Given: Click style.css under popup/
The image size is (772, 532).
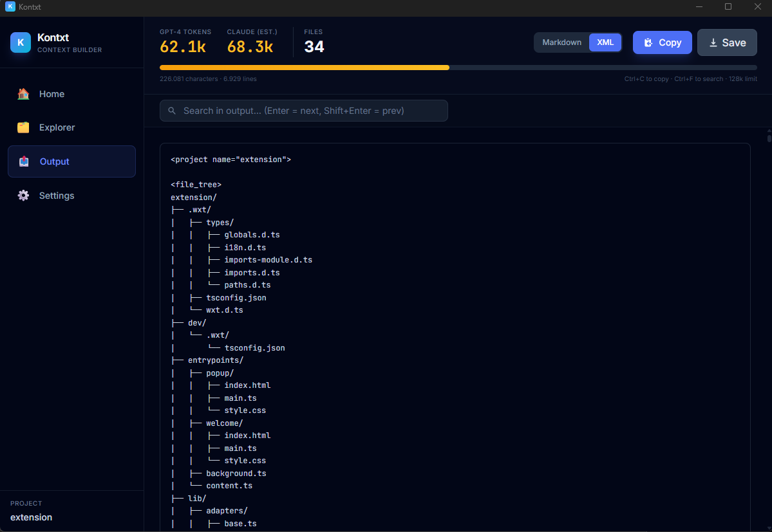Looking at the screenshot, I should [245, 410].
